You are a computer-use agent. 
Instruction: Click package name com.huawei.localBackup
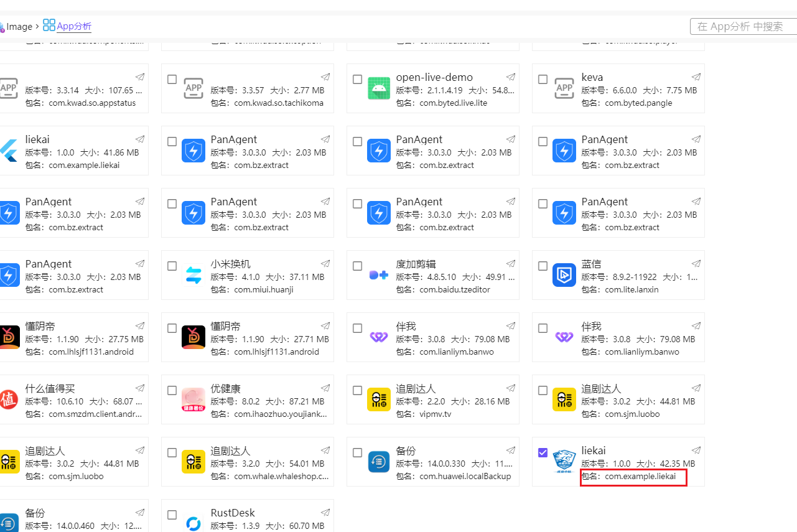(465, 476)
